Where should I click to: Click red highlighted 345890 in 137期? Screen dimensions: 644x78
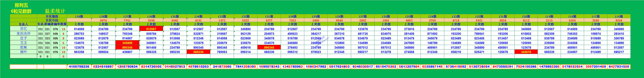tap(127, 43)
